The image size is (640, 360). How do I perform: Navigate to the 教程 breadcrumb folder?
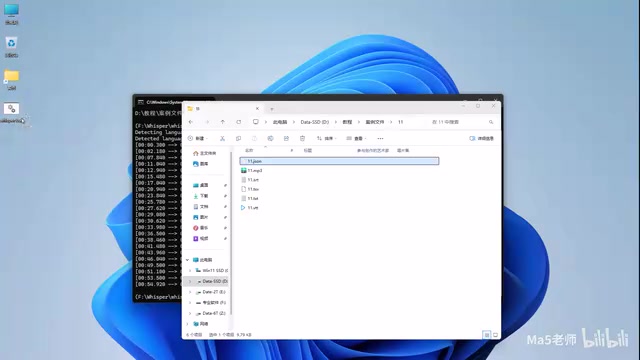pos(347,122)
